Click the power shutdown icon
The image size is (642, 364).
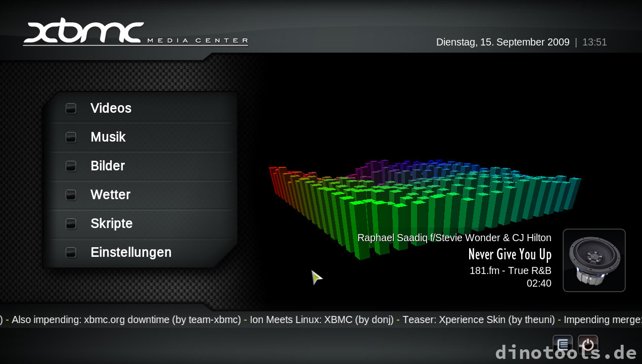(x=588, y=345)
